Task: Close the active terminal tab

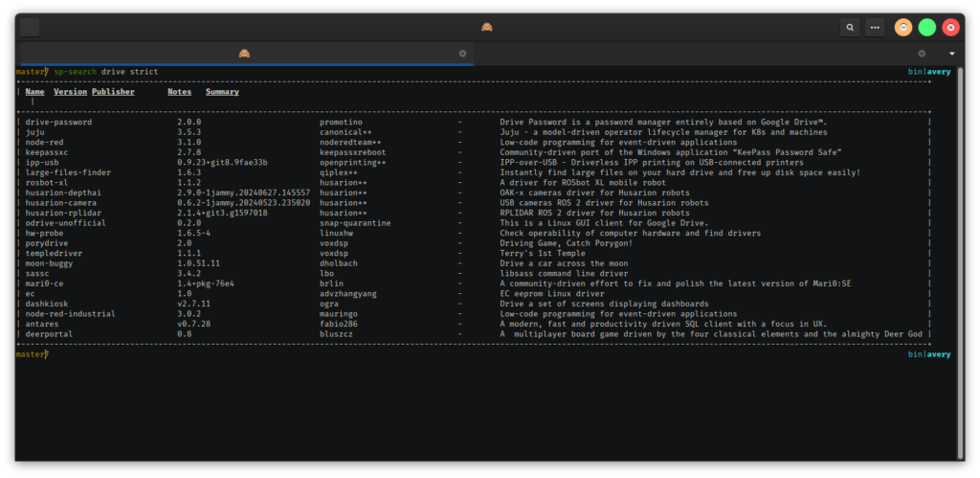Action: [x=462, y=54]
